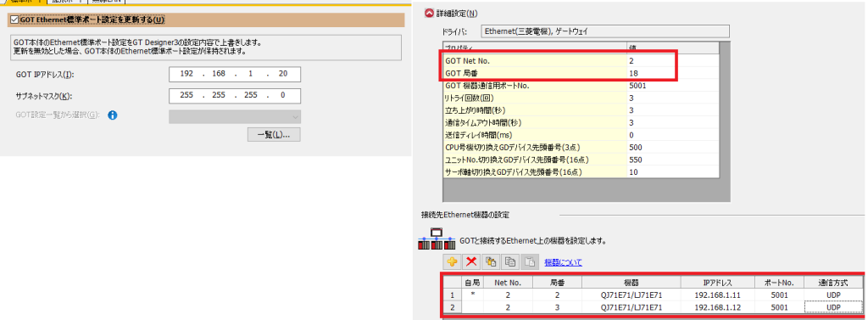This screenshot has width=868, height=320.
Task: Click the リトライ回数(回) property row
Action: 581,98
